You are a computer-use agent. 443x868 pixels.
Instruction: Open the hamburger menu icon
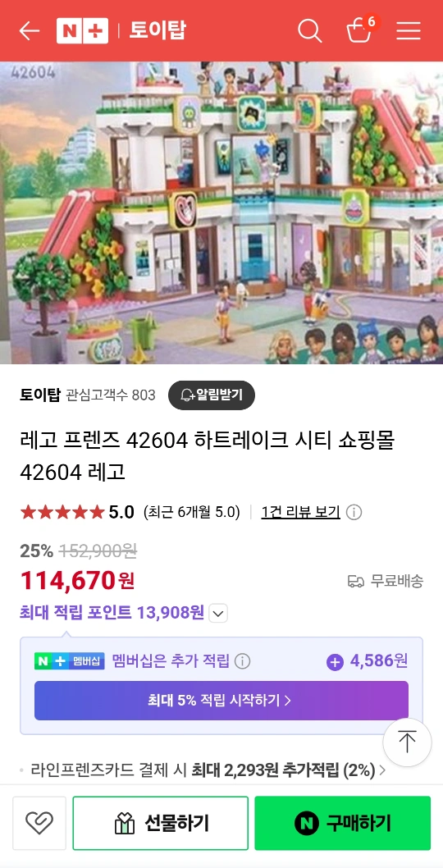pos(409,30)
